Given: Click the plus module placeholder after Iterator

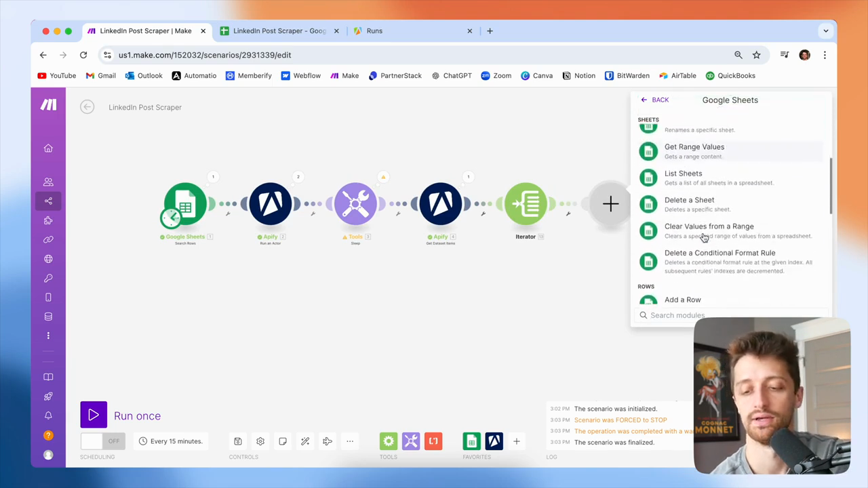Looking at the screenshot, I should point(610,204).
